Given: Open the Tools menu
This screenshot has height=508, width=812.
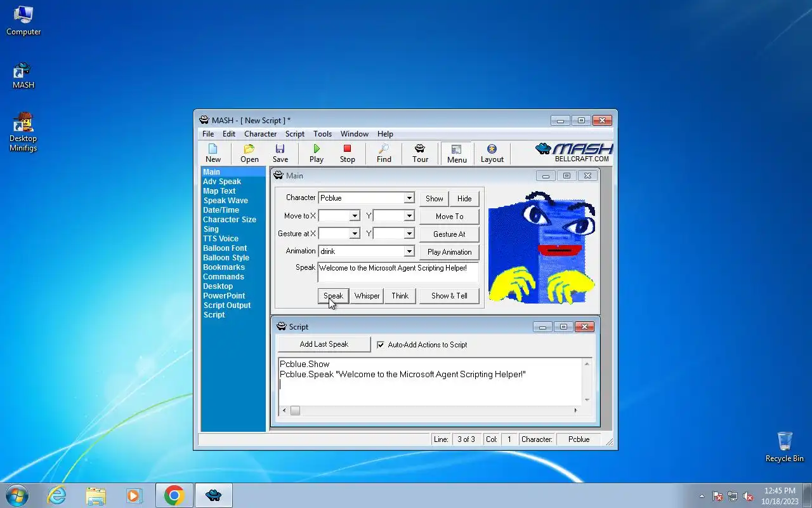Looking at the screenshot, I should point(322,134).
